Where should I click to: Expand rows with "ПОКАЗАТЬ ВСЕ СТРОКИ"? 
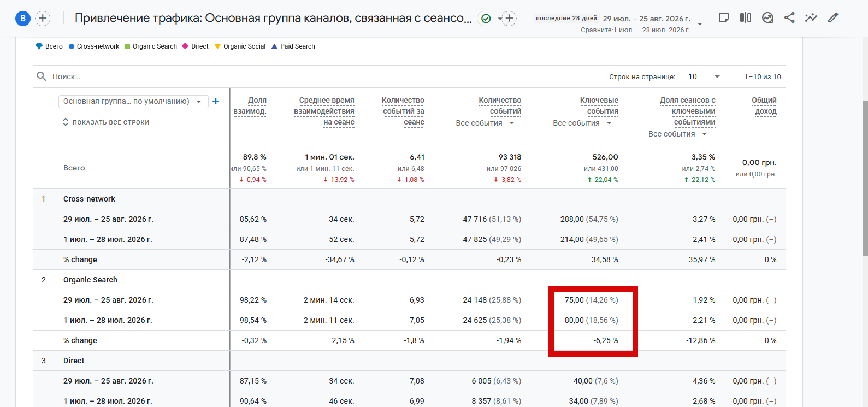[106, 122]
